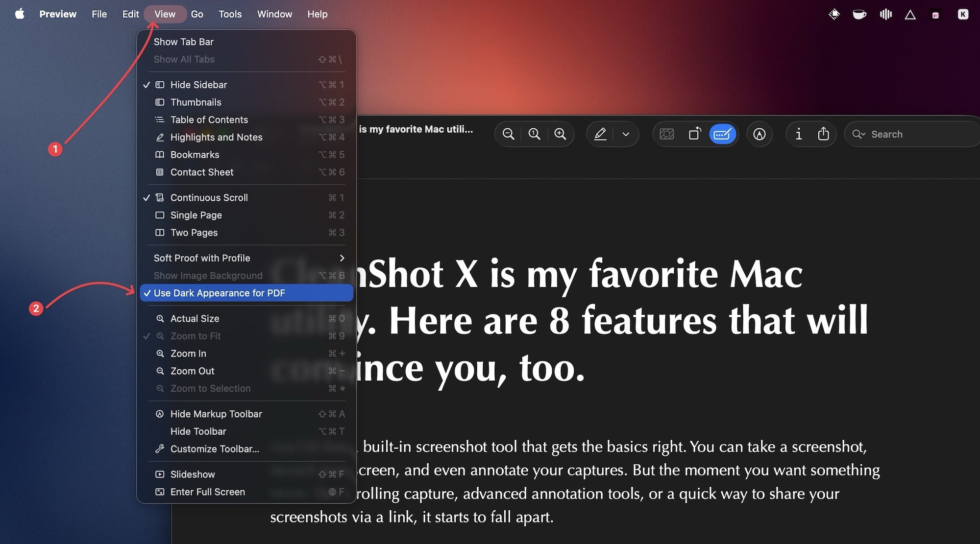This screenshot has width=980, height=544.
Task: Choose Hide Toolbar menu item
Action: click(x=246, y=431)
